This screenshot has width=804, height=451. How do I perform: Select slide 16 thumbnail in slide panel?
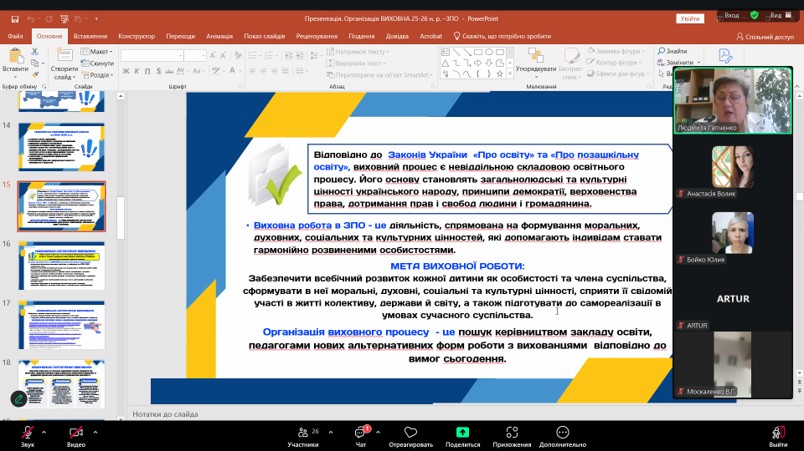[61, 265]
